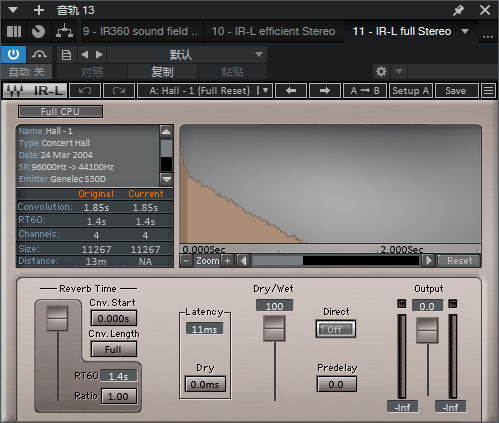Select 11 - IR-L full Stereo tab
The image size is (499, 423).
402,31
